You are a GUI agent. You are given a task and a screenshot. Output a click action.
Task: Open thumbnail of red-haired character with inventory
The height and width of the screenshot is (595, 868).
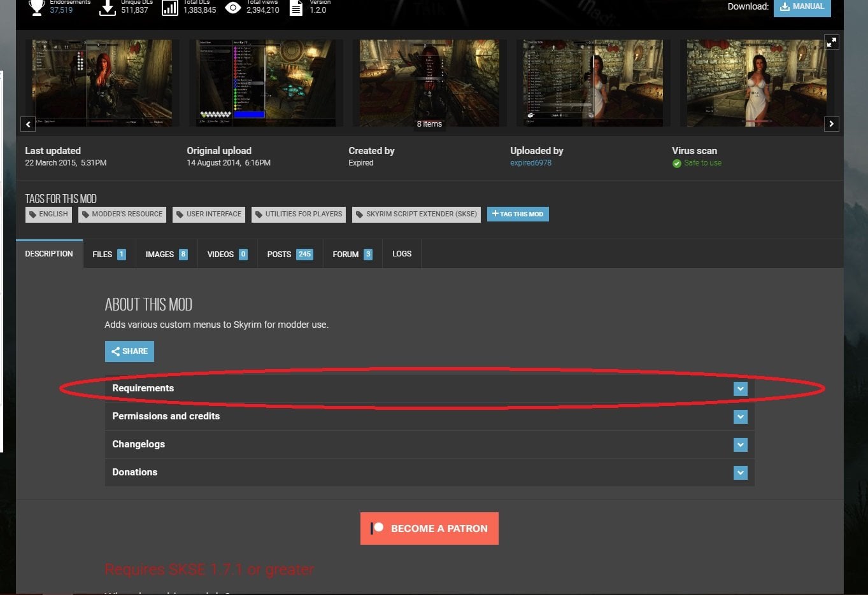[103, 83]
